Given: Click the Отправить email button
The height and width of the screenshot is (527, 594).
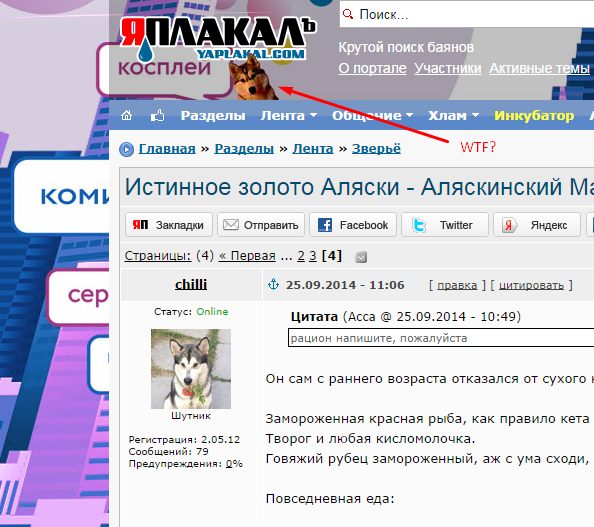Looking at the screenshot, I should [261, 225].
